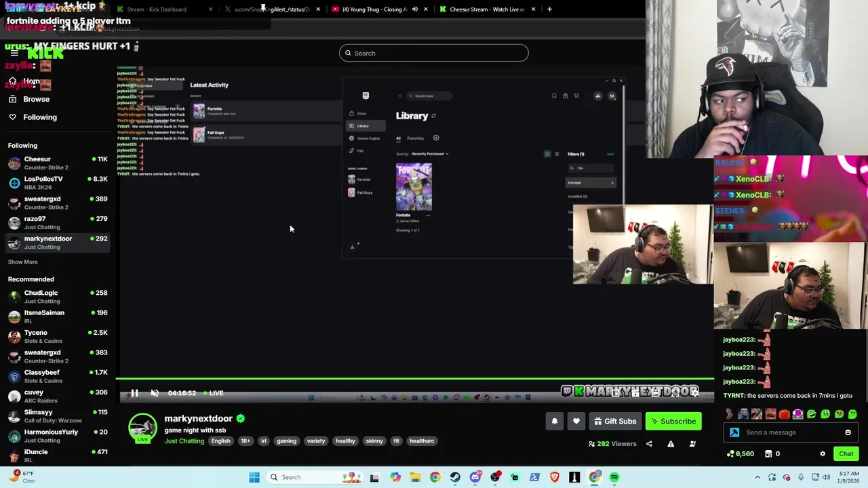Open razo97 channel
The width and height of the screenshot is (868, 488).
coord(58,222)
